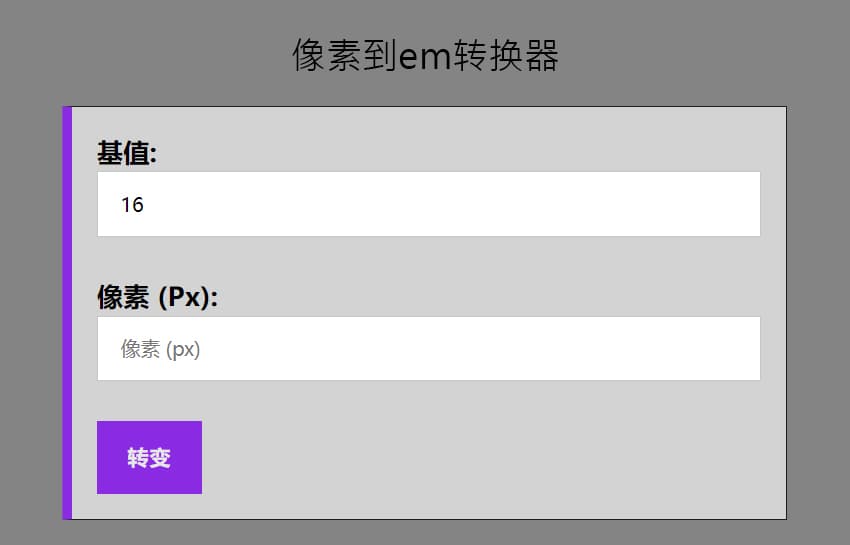Click the 基值: label

127,153
